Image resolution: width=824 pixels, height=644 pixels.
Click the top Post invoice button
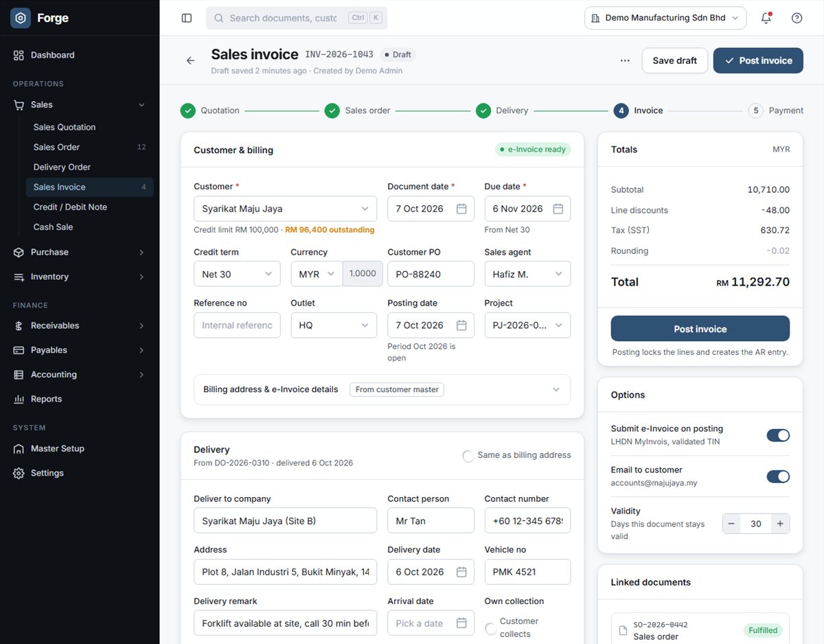click(758, 60)
